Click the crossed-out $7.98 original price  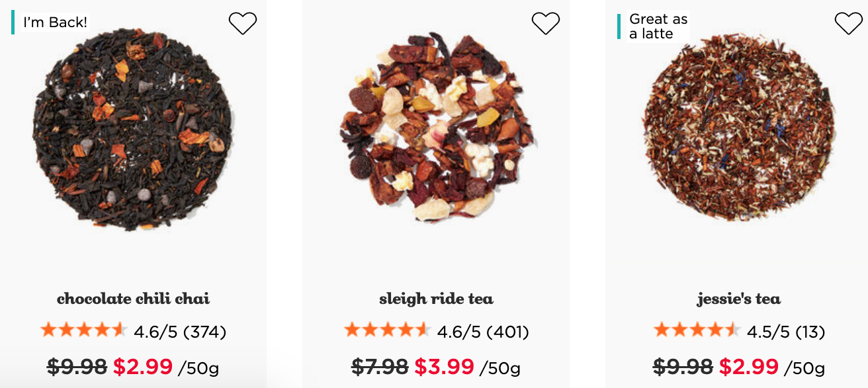point(380,366)
